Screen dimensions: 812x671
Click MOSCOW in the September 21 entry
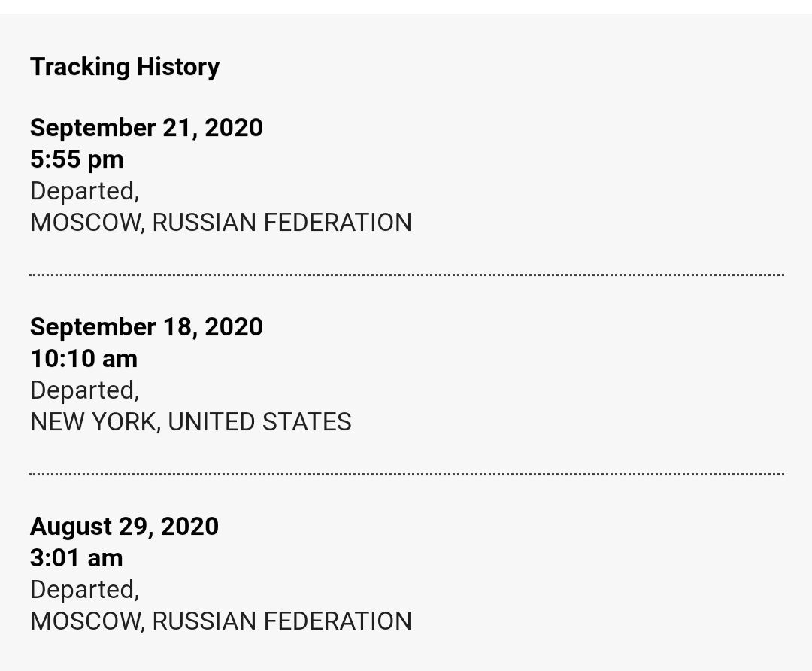pos(86,223)
